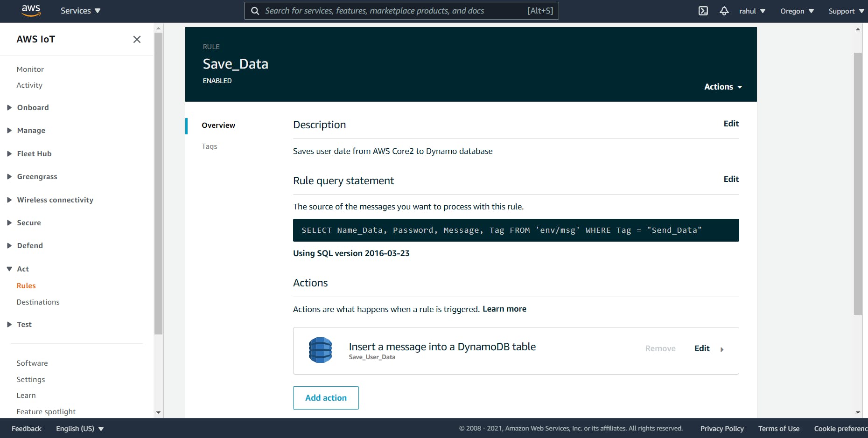Click the page scrollbar up arrow
The height and width of the screenshot is (438, 868).
[858, 29]
